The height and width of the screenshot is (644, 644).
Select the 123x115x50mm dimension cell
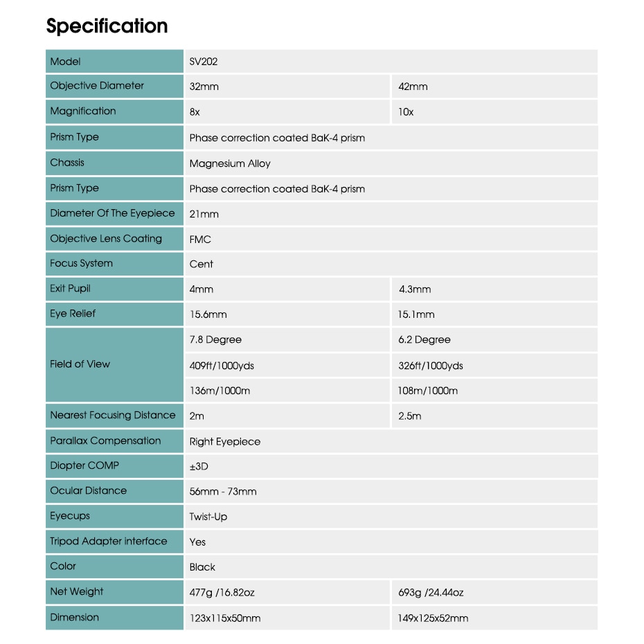[287, 618]
